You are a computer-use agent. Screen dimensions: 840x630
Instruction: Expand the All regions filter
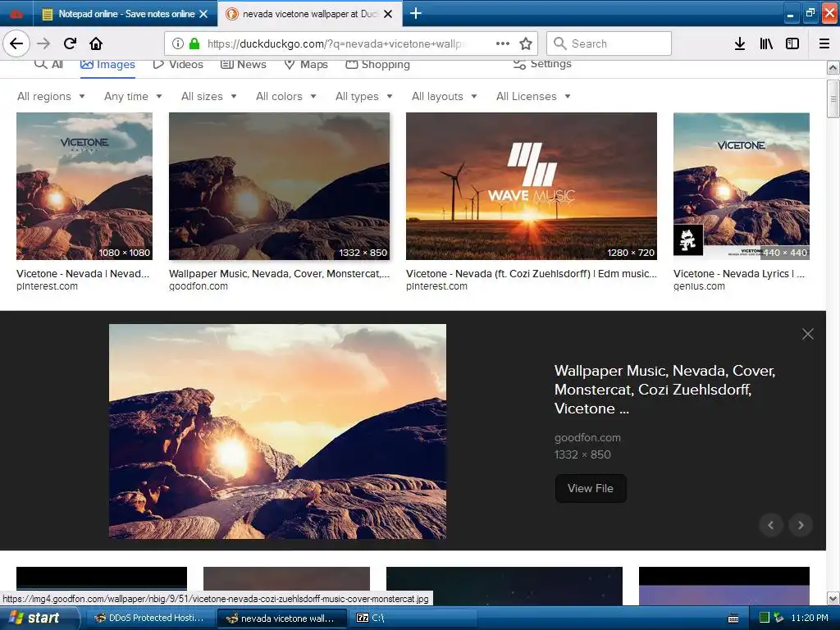51,97
